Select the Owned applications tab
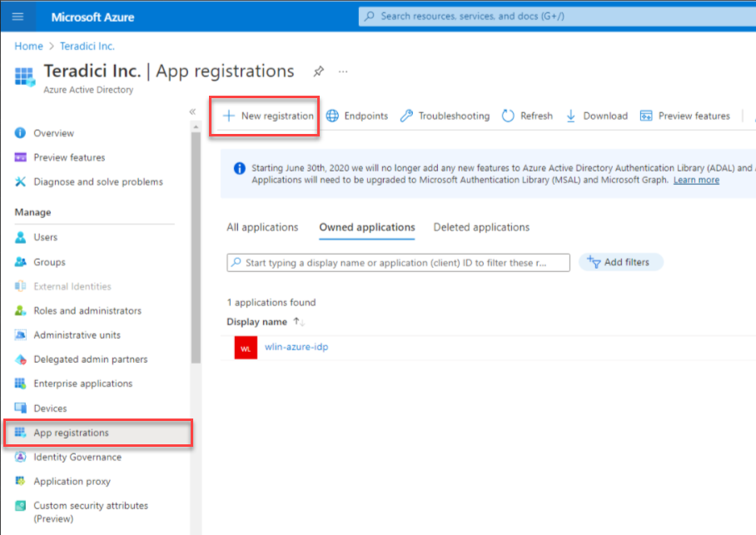This screenshot has height=535, width=756. pyautogui.click(x=367, y=227)
